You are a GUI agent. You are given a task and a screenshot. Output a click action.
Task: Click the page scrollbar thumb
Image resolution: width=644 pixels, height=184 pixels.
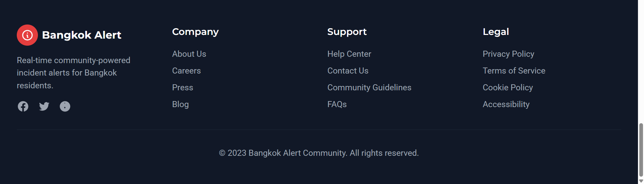pos(641,149)
